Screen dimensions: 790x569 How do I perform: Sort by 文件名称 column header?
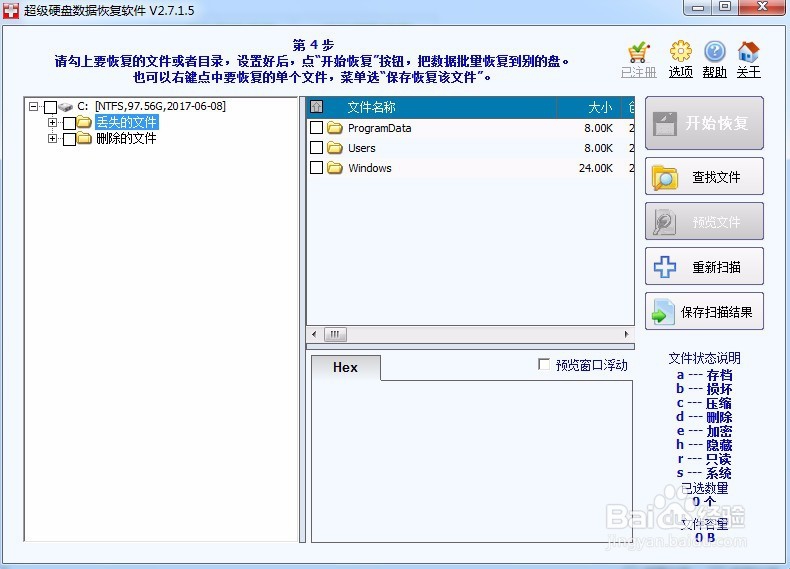tap(372, 107)
